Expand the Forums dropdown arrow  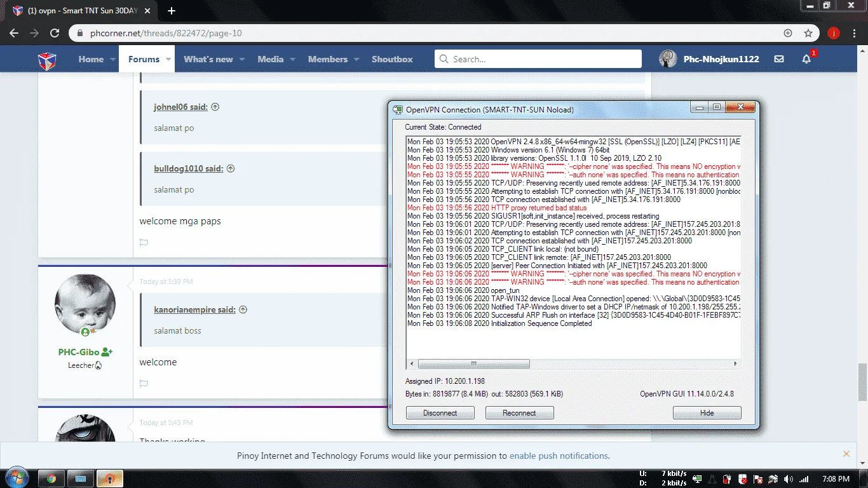click(168, 60)
